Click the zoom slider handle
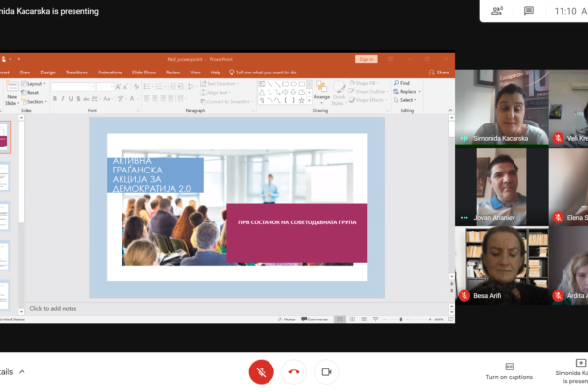The image size is (588, 392). 401,319
